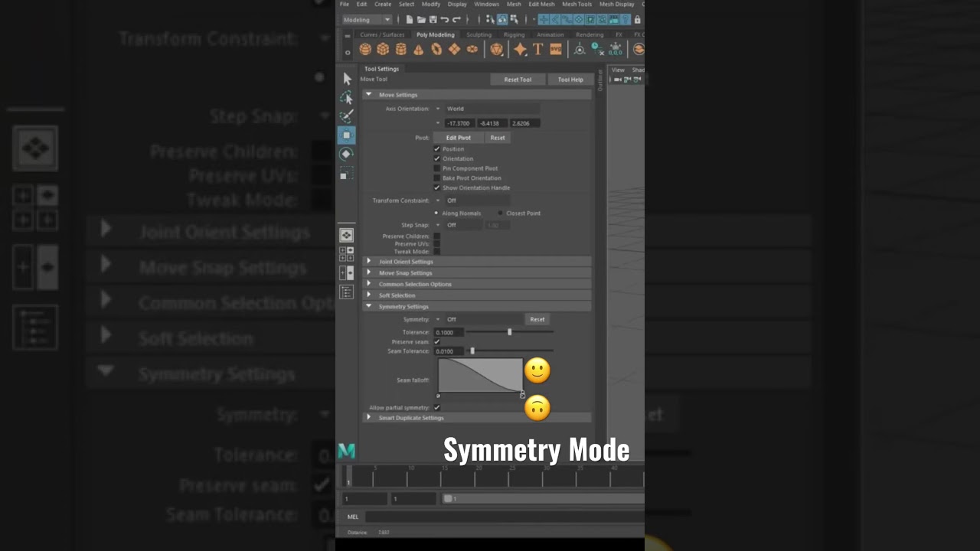Switch to Curves / Surfaces shelf tab
This screenshot has width=980, height=551.
[x=382, y=34]
